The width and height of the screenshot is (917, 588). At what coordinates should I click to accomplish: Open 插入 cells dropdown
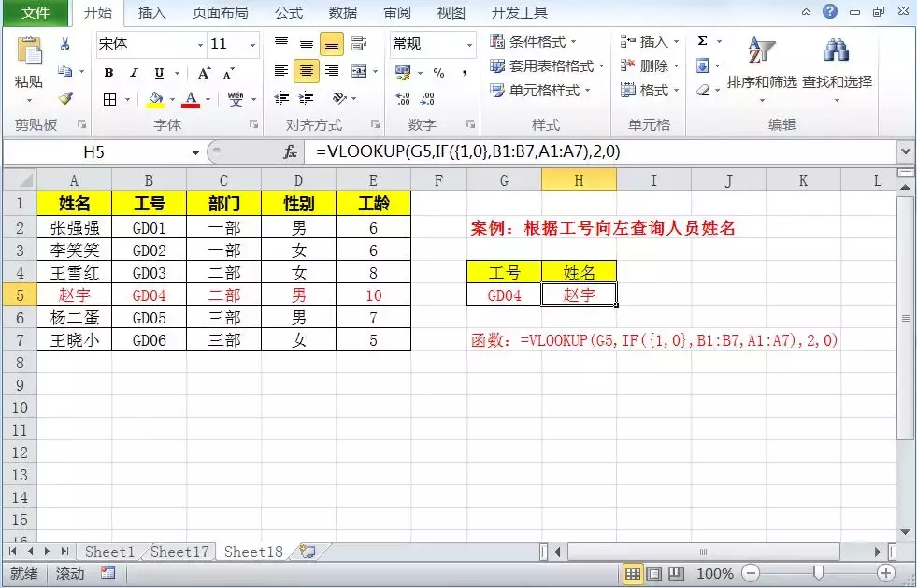pos(649,41)
